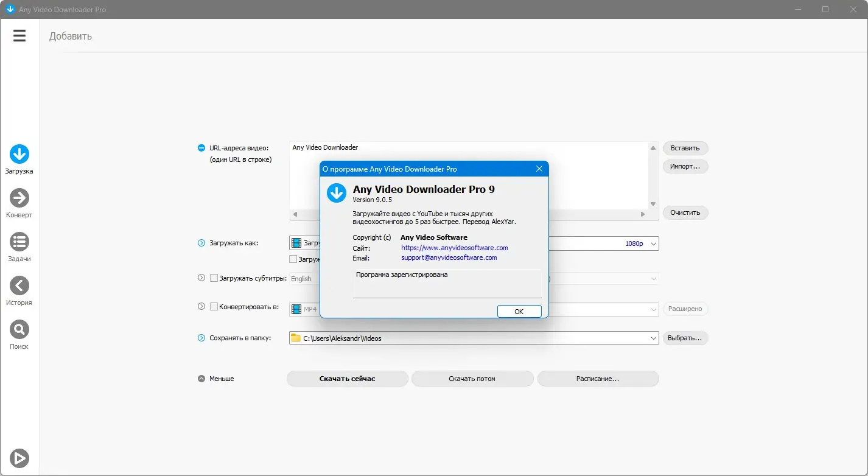Open the subtitles language dropdown arrow
The image size is (868, 476).
(x=654, y=279)
